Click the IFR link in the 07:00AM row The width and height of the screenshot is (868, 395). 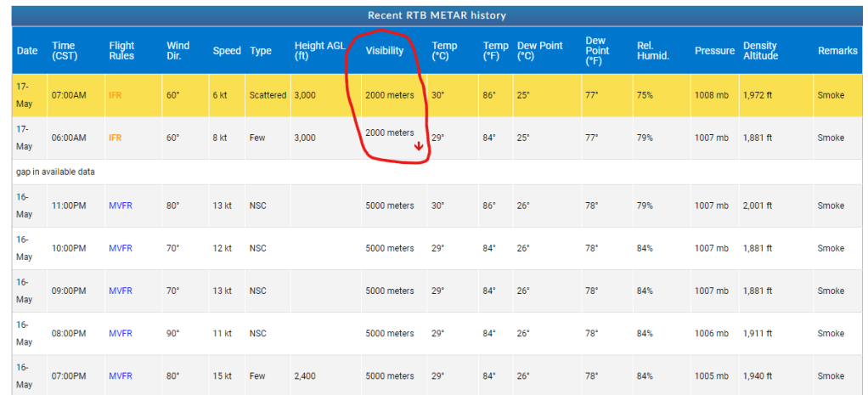pos(116,95)
